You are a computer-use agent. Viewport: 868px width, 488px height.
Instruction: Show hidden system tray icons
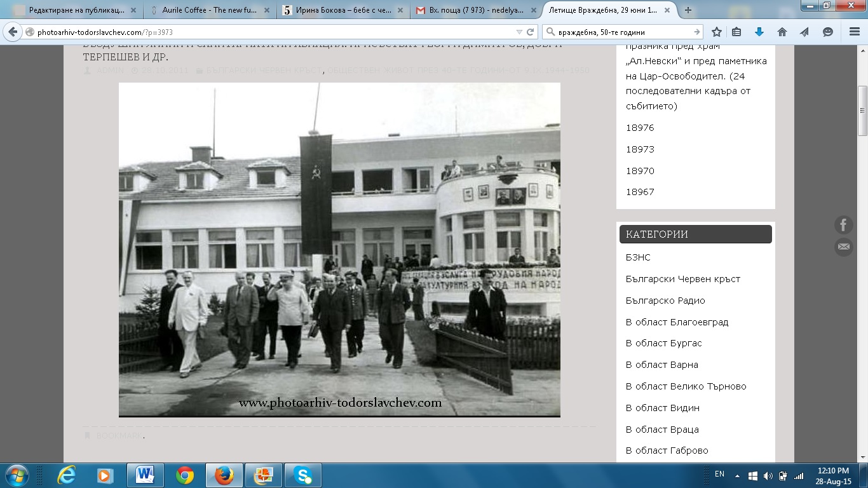coord(737,475)
